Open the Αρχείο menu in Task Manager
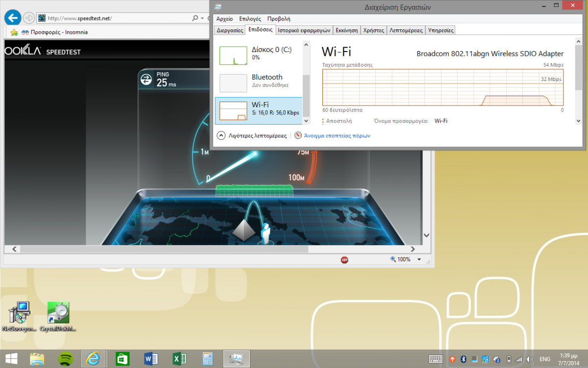588x368 pixels. [x=224, y=19]
